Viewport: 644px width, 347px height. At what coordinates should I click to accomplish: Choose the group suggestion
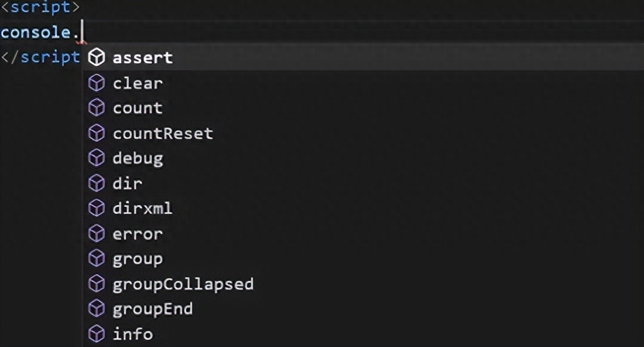tap(364, 259)
